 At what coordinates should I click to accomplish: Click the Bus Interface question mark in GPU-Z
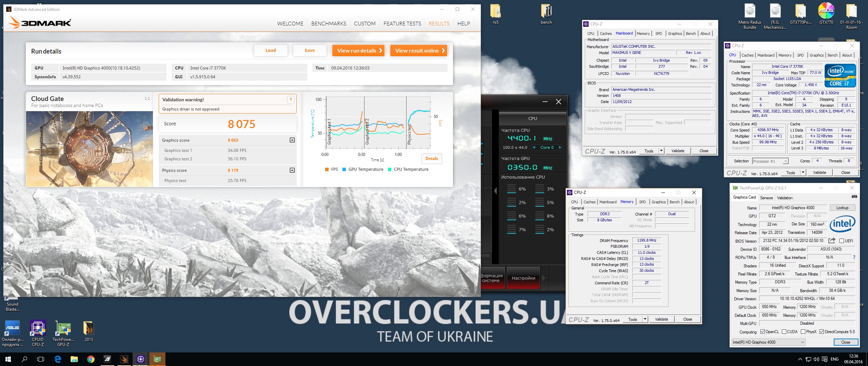854,257
